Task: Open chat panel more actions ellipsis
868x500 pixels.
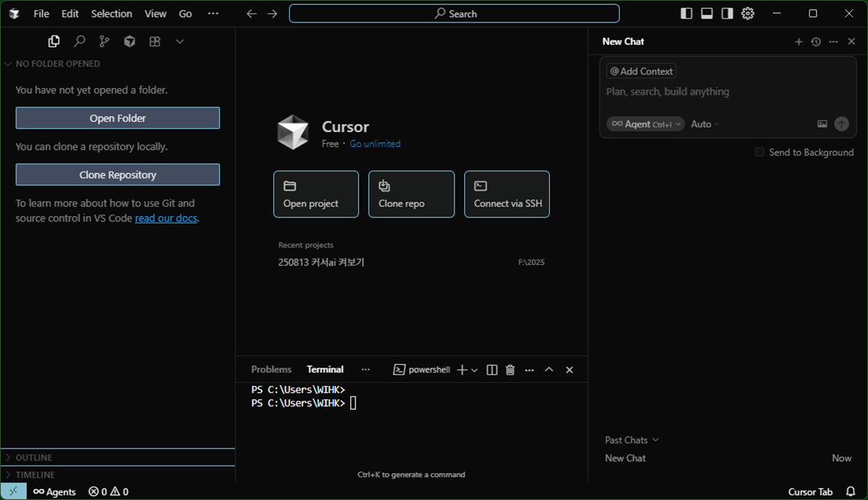Action: point(833,42)
